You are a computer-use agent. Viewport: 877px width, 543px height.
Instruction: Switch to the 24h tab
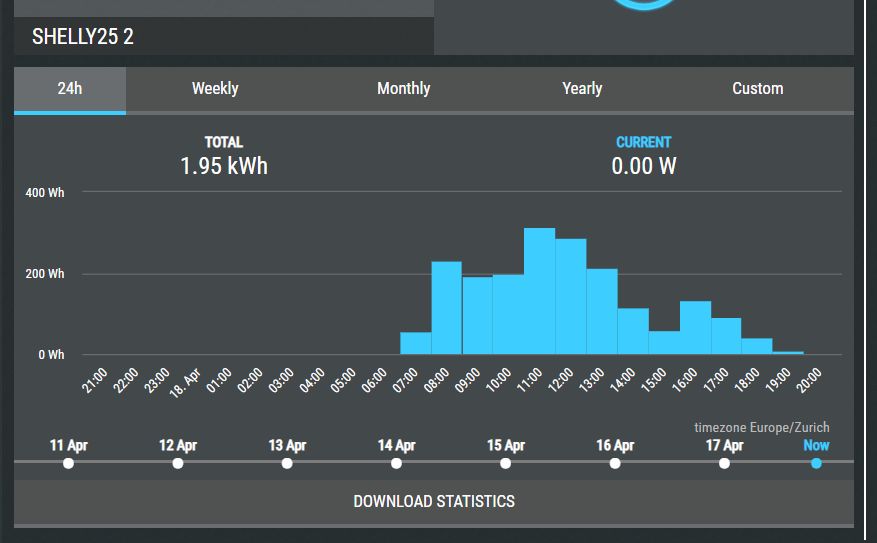click(x=70, y=89)
